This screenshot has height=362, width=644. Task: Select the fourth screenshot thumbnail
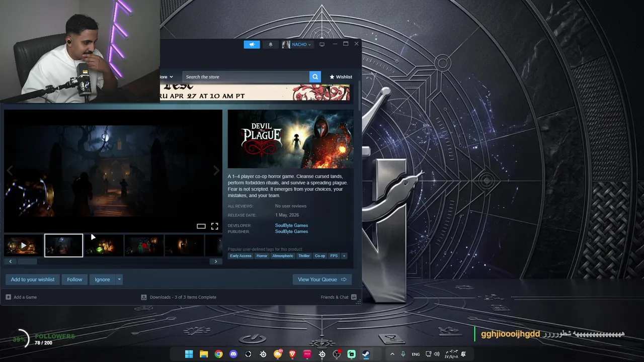[x=144, y=246]
